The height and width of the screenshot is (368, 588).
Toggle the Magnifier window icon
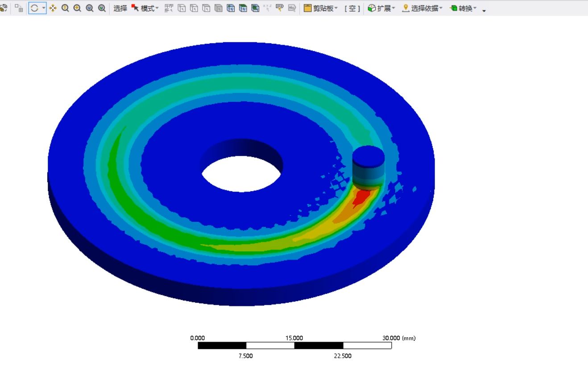point(102,8)
